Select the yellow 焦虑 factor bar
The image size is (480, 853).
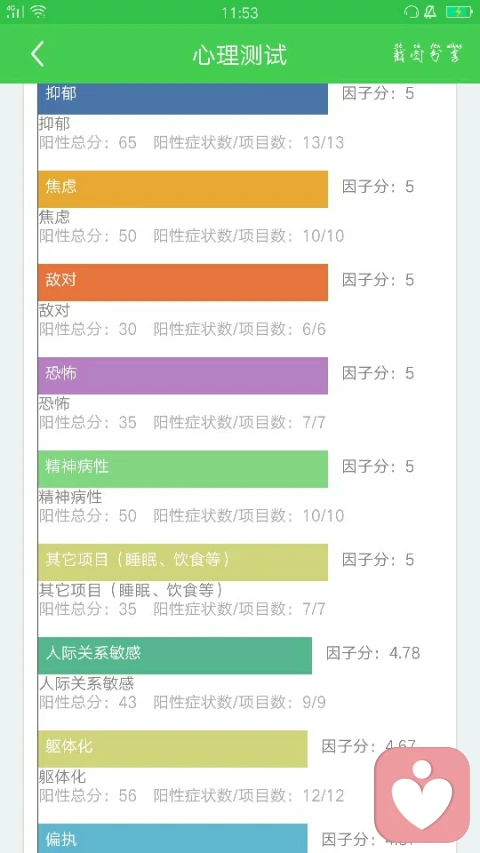pyautogui.click(x=183, y=189)
